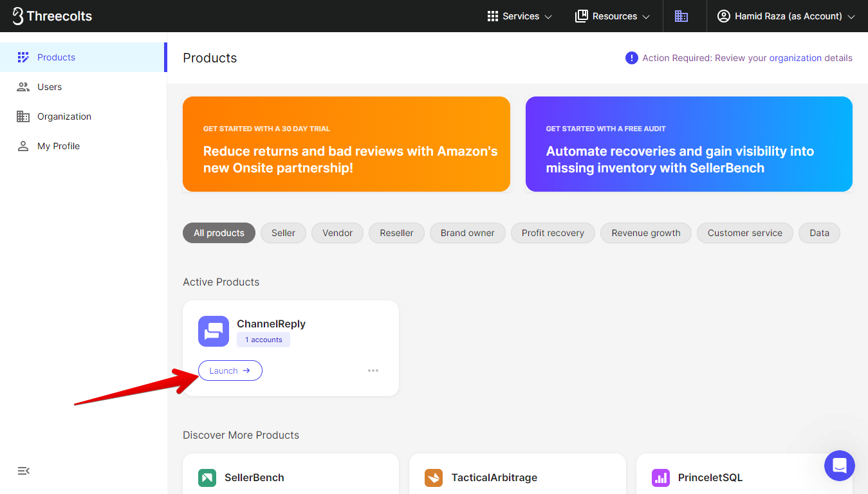Click the SellerBench product icon
Image resolution: width=868 pixels, height=494 pixels.
coord(207,478)
